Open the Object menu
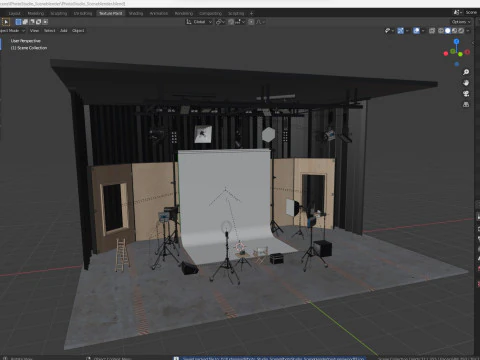Viewport: 480px width, 360px height. coord(78,31)
